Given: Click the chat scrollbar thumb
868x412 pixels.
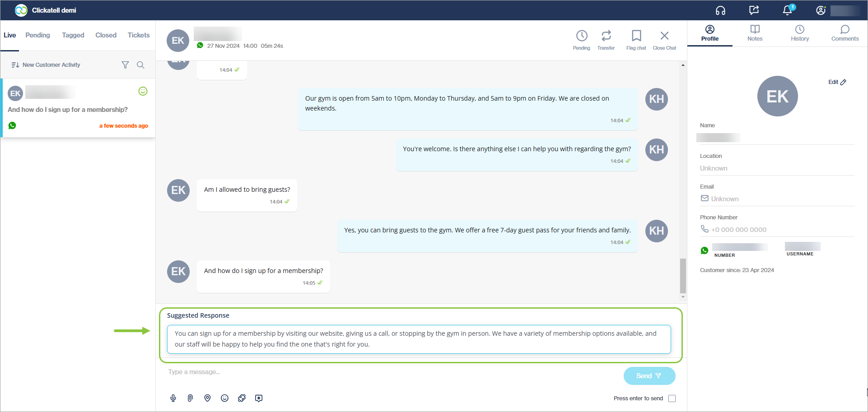Looking at the screenshot, I should tap(683, 275).
